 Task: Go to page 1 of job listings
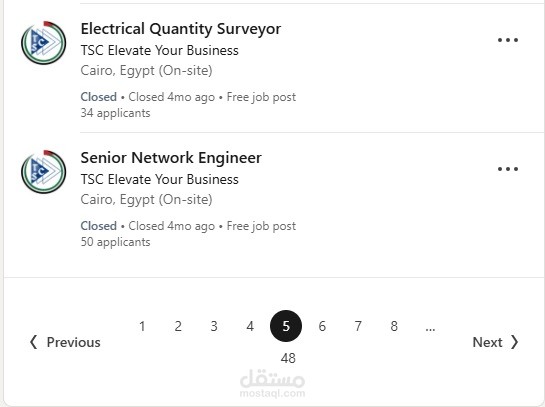click(x=142, y=326)
